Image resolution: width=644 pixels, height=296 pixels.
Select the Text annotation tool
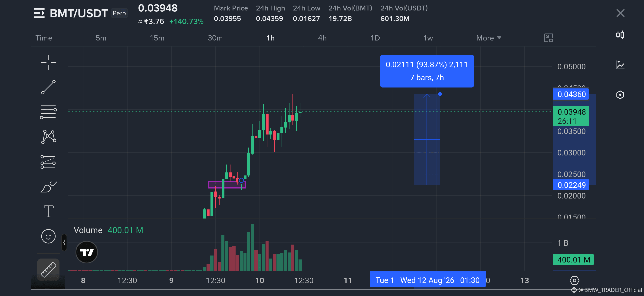point(49,211)
